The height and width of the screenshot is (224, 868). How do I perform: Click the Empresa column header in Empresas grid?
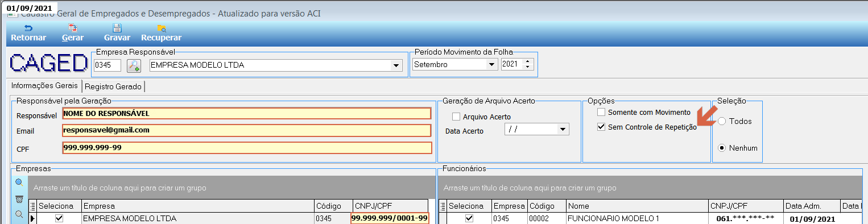[x=197, y=206]
